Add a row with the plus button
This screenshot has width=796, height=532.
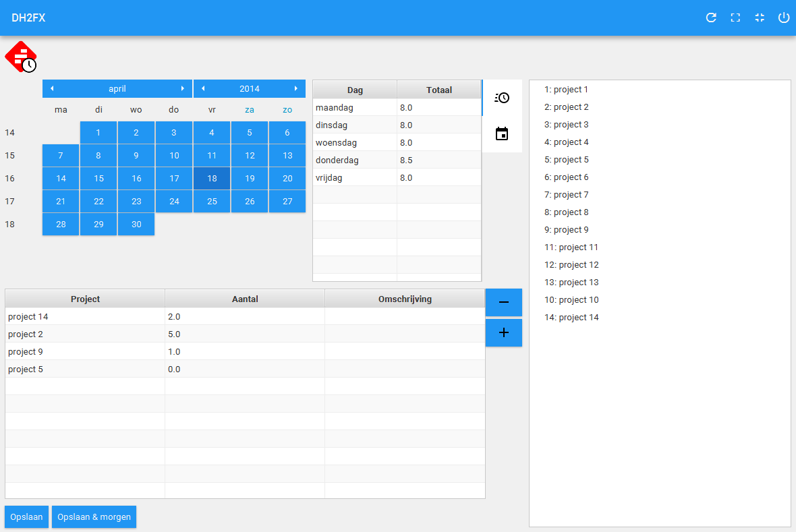tap(503, 332)
